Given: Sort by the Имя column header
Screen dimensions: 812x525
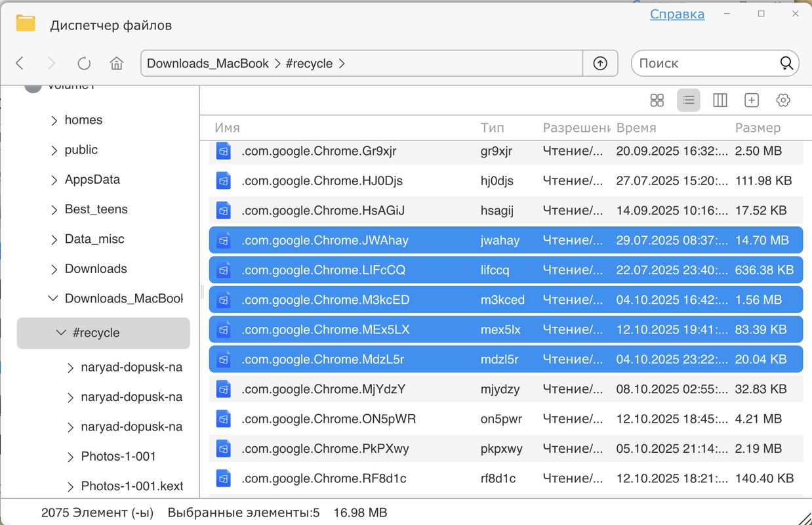Looking at the screenshot, I should point(227,128).
